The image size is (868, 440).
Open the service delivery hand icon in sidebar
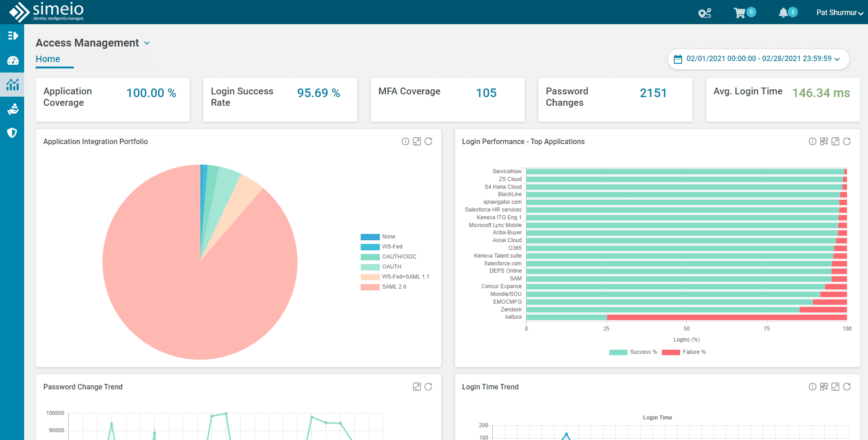click(x=12, y=109)
